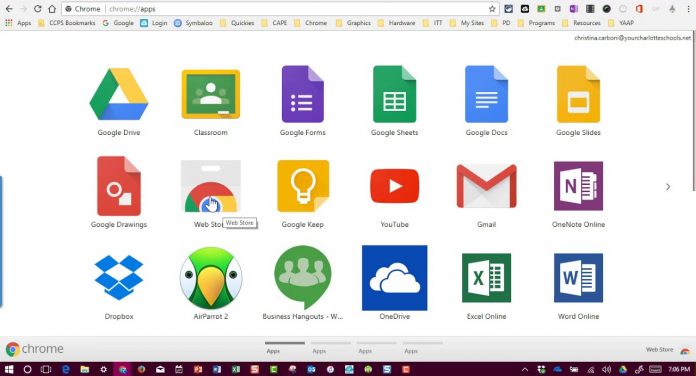The height and width of the screenshot is (376, 696).
Task: Click the page's vertical scrollbar
Action: pyautogui.click(x=694, y=111)
